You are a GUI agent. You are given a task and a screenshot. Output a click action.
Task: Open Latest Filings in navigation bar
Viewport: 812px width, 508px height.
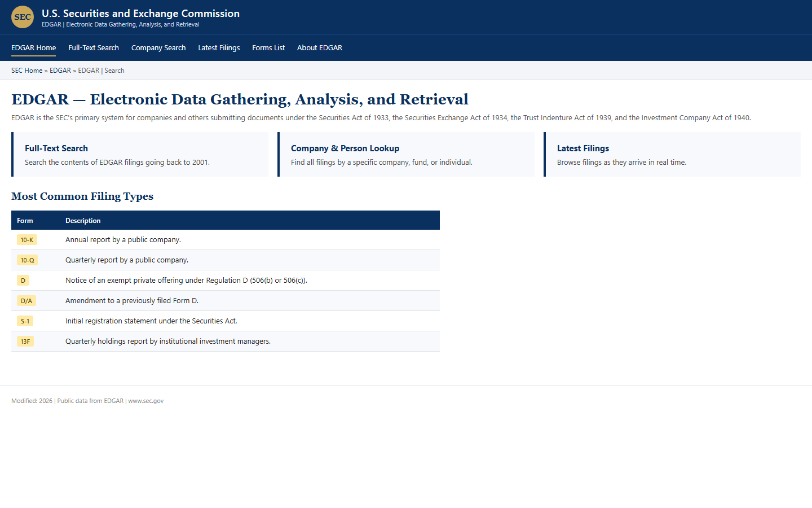pos(219,48)
